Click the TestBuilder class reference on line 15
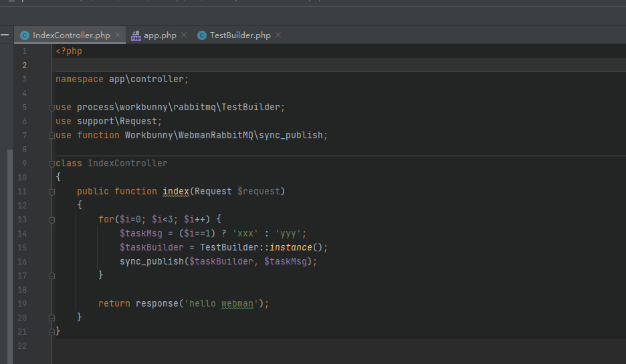The image size is (626, 364). (x=229, y=248)
